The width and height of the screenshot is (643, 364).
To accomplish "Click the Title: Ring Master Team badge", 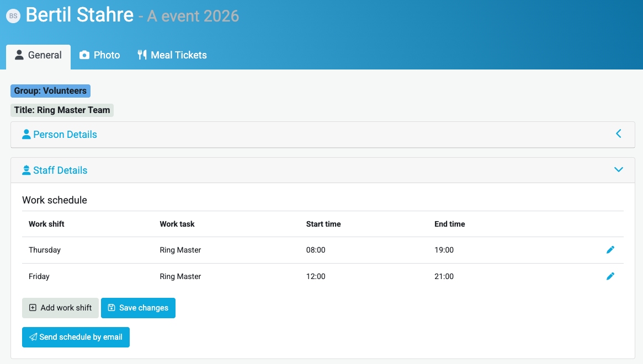I will tap(62, 110).
